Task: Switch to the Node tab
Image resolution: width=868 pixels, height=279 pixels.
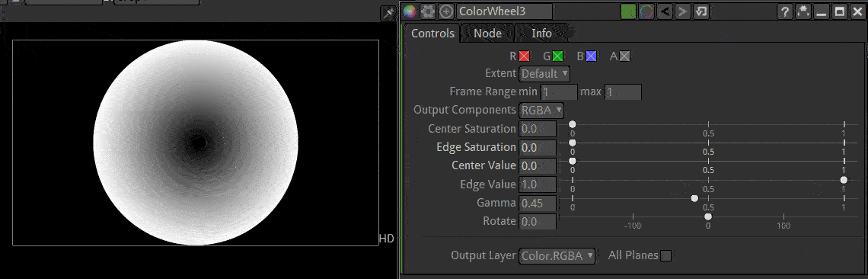Action: tap(488, 34)
